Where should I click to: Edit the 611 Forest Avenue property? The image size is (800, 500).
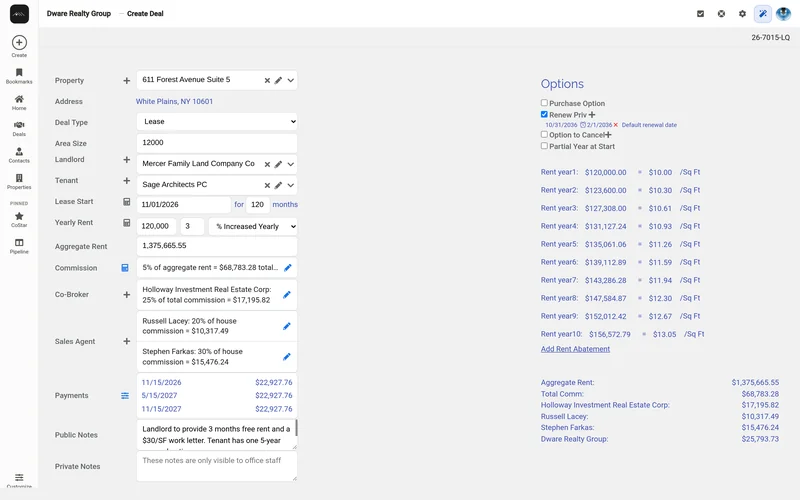tap(278, 81)
